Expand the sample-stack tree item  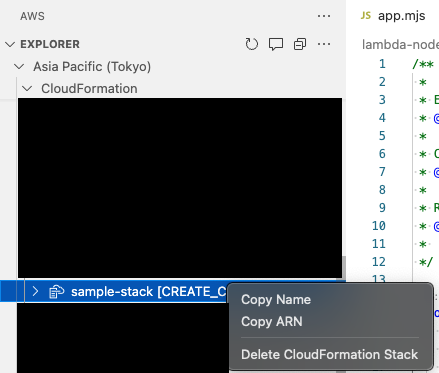pyautogui.click(x=35, y=292)
